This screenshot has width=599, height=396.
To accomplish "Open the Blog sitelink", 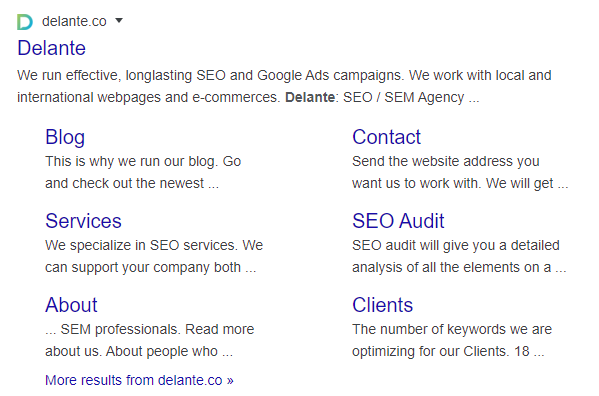I will point(65,137).
